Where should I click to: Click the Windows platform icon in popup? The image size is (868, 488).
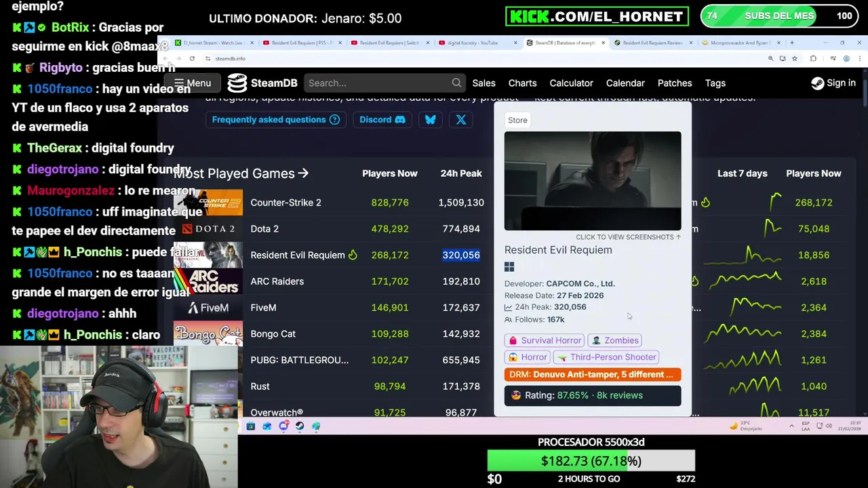(509, 267)
